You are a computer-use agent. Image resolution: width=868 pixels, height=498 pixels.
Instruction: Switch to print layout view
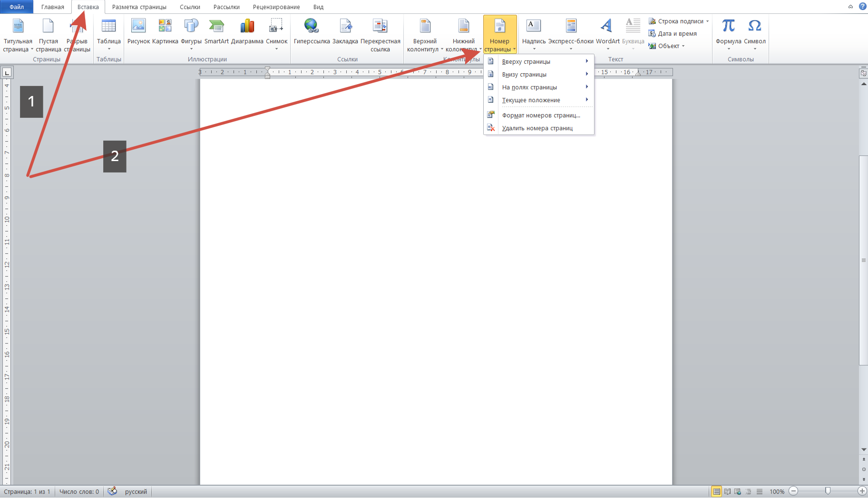tap(716, 491)
